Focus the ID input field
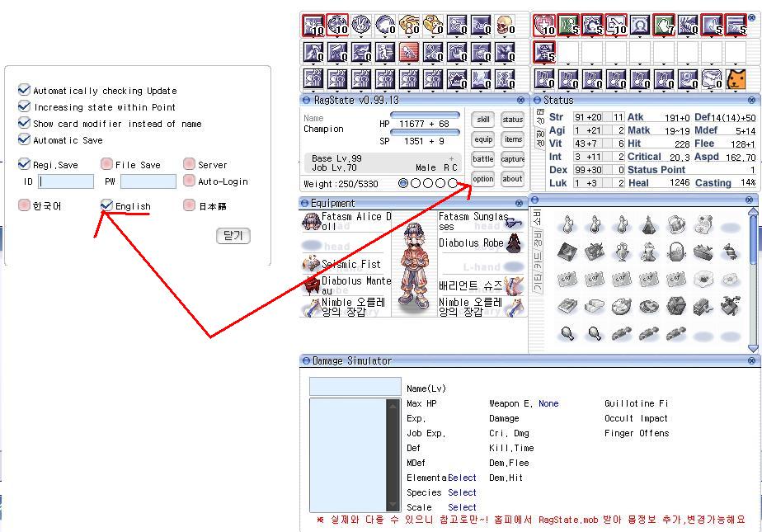Screen dimensions: 762x532 (x=66, y=181)
